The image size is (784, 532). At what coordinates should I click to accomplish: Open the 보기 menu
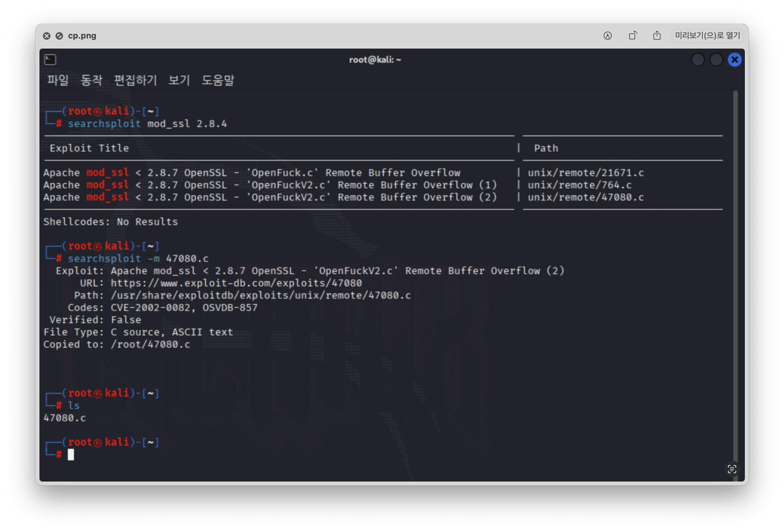point(179,80)
